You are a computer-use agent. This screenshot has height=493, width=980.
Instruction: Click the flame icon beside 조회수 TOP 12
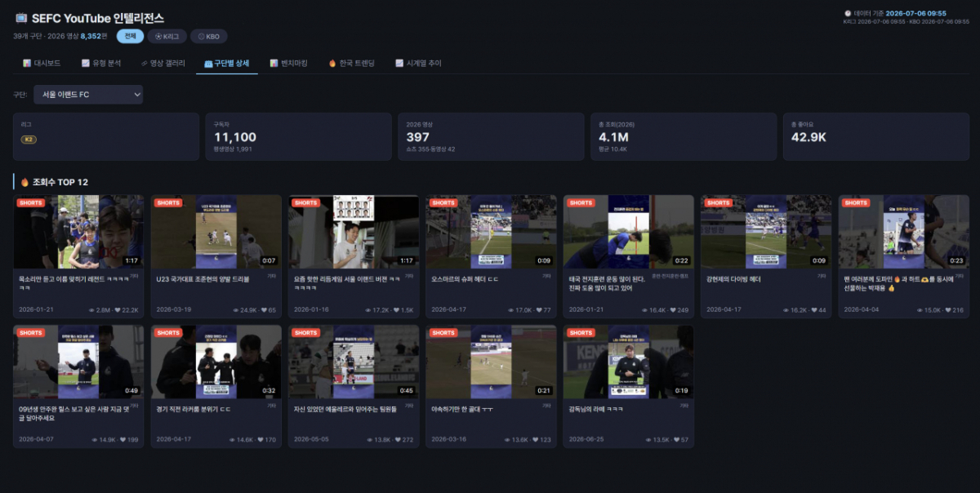[24, 182]
